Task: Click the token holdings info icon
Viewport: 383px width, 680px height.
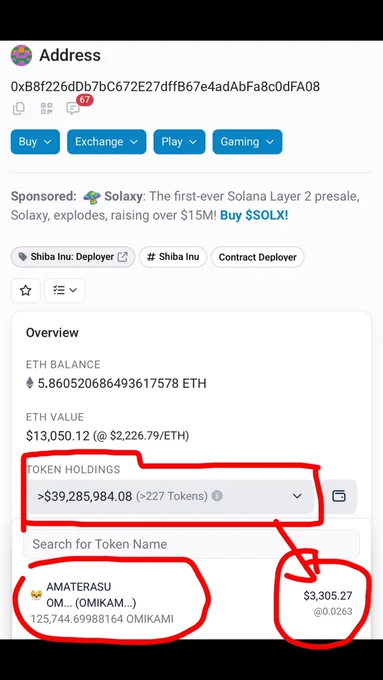Action: pyautogui.click(x=217, y=496)
